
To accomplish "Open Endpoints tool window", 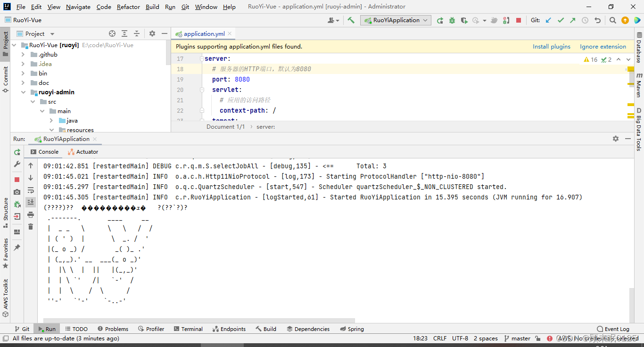I will 229,329.
